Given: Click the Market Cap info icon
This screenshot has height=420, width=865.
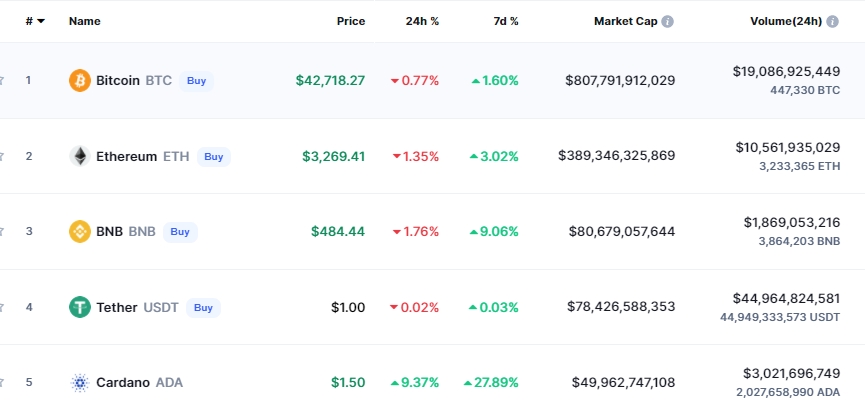Looking at the screenshot, I should [x=667, y=21].
